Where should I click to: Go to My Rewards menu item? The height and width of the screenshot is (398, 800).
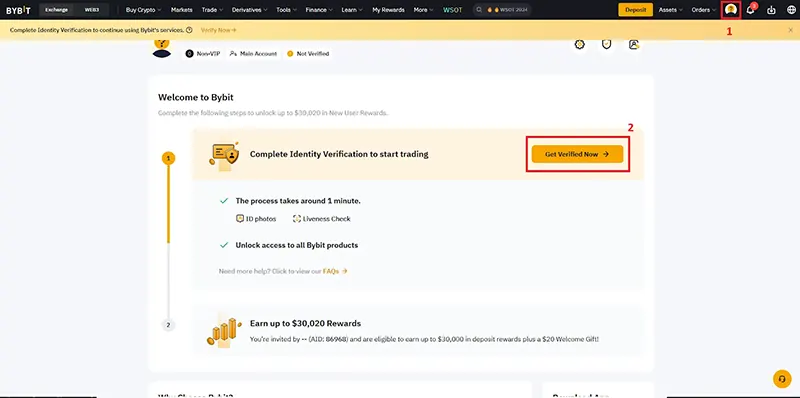(x=388, y=10)
